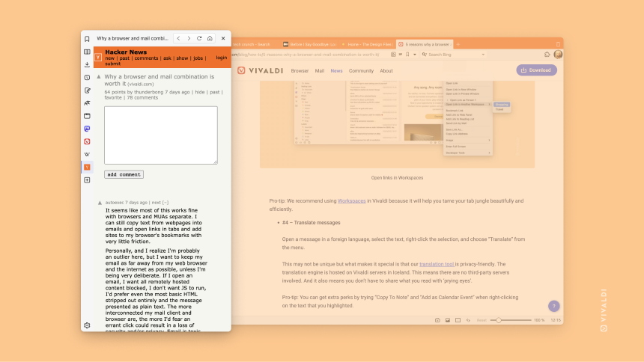Open the Wikipedia web panel icon
The width and height of the screenshot is (644, 362).
pos(87,154)
